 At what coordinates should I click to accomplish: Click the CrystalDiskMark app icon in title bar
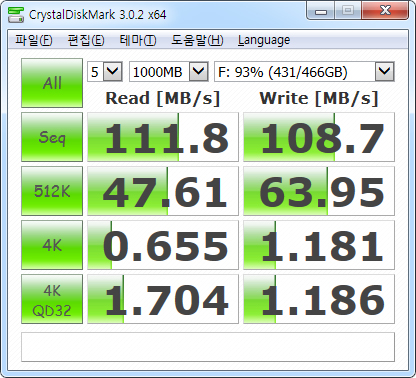coord(16,14)
